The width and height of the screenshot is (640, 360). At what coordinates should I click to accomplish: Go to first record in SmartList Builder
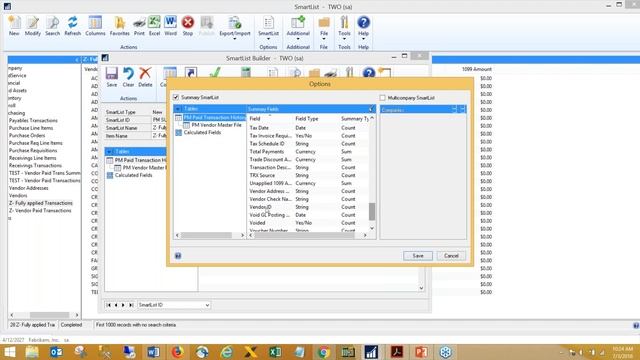coord(108,305)
